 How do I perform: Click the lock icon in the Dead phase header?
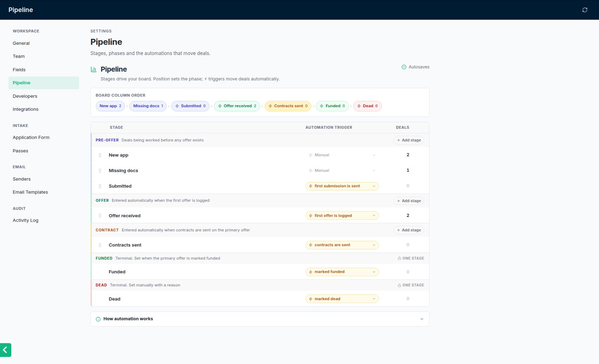(399, 285)
